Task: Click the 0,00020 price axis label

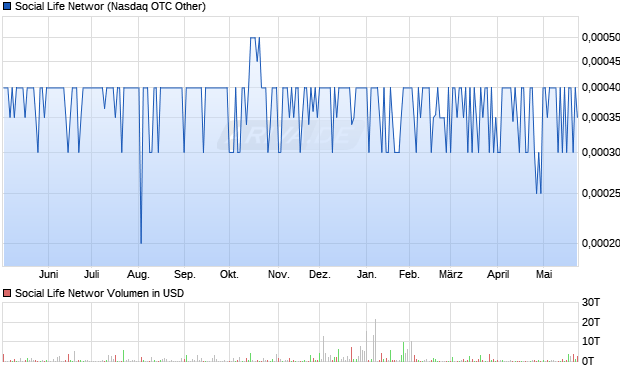Action: [x=601, y=243]
